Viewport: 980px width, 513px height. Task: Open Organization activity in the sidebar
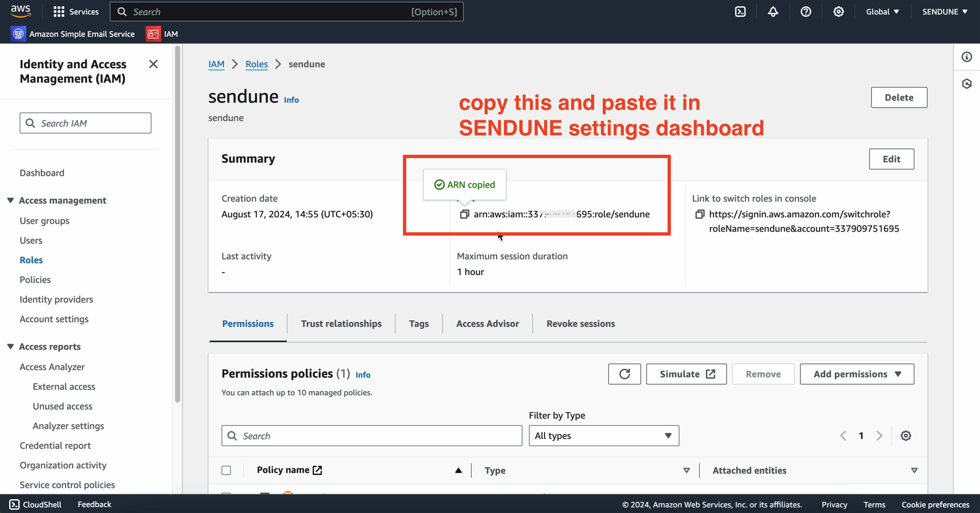(63, 466)
